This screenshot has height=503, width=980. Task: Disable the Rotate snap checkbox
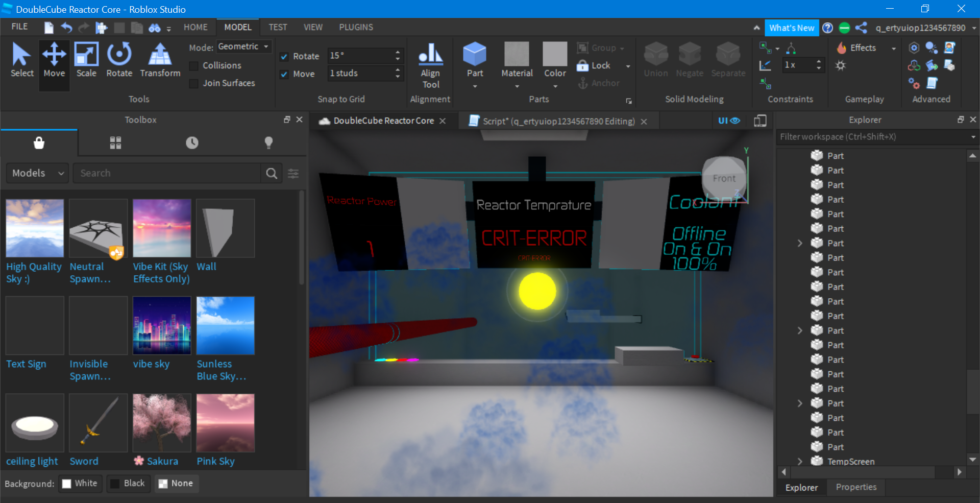[284, 56]
